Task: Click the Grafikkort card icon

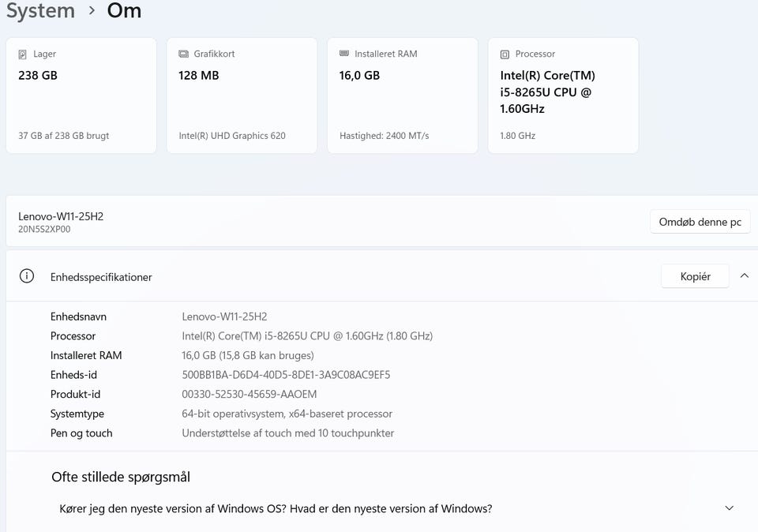Action: [x=183, y=54]
